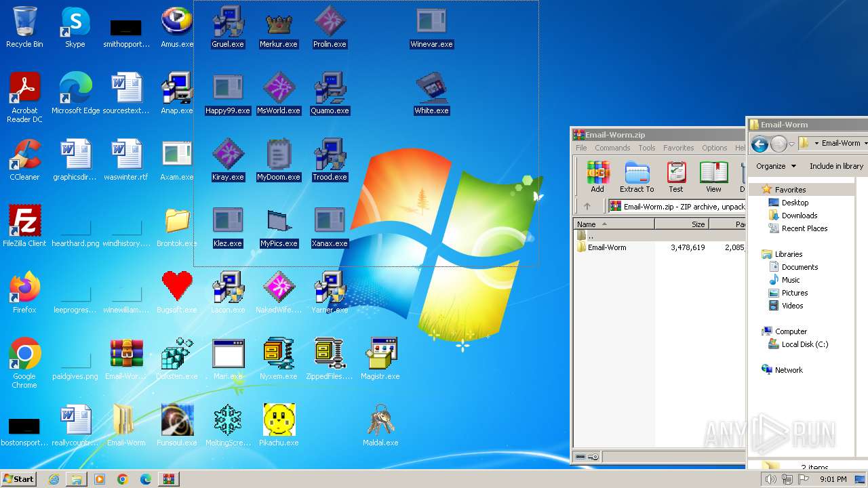This screenshot has height=488, width=868.
Task: Select the FileZilla Client shortcut
Action: click(x=24, y=227)
